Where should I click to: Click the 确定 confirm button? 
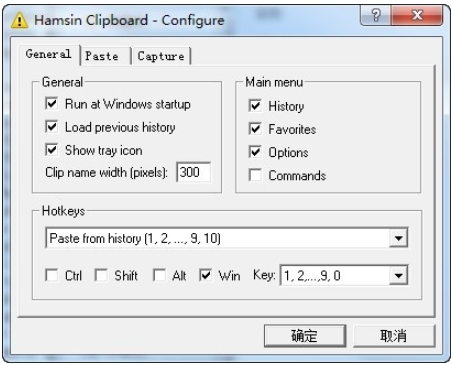(x=305, y=336)
